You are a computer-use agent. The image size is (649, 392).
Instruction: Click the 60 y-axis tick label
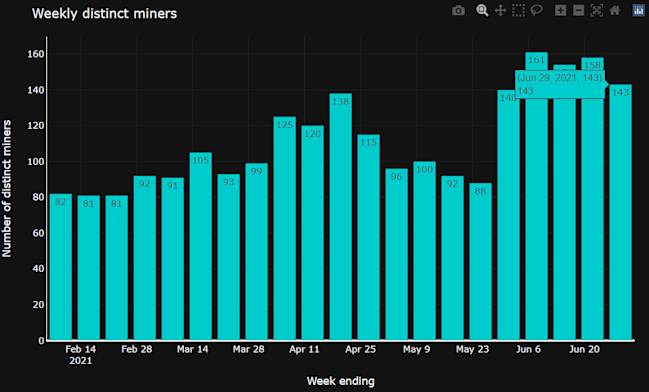pyautogui.click(x=38, y=233)
